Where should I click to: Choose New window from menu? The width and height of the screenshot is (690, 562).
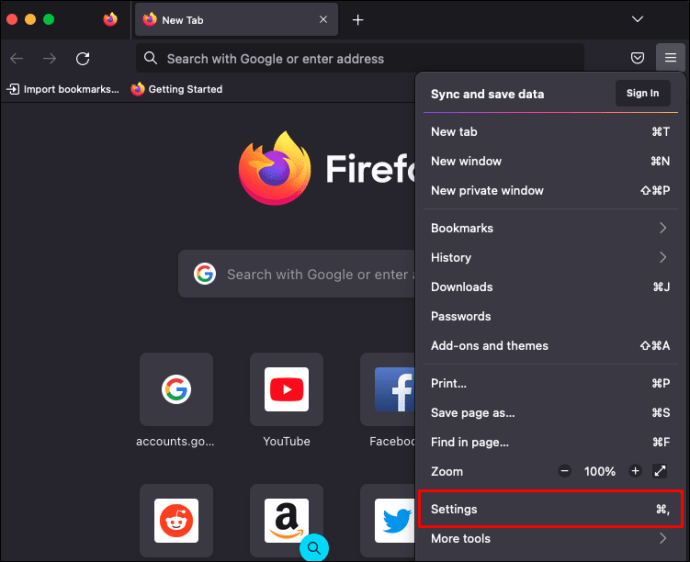pos(550,161)
